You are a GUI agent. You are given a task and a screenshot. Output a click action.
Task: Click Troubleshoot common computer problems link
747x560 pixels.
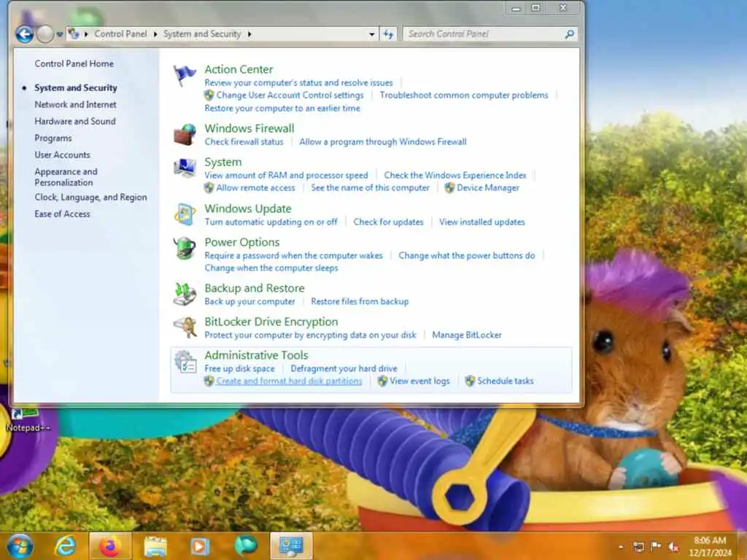[464, 96]
